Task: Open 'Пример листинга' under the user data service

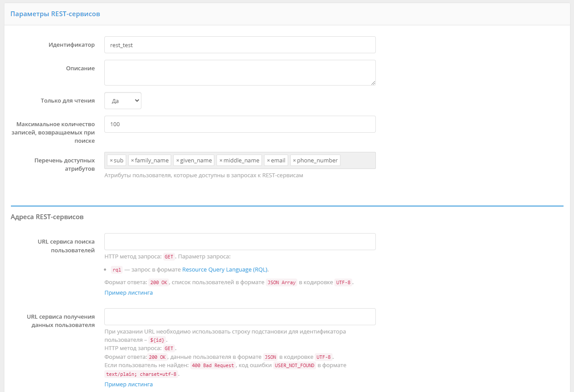Action: point(128,385)
